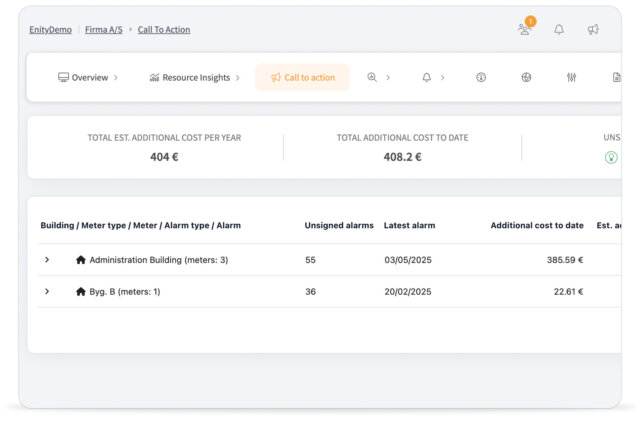Click the bell icon in the top header
Viewport: 640px width, 424px height.
[559, 30]
